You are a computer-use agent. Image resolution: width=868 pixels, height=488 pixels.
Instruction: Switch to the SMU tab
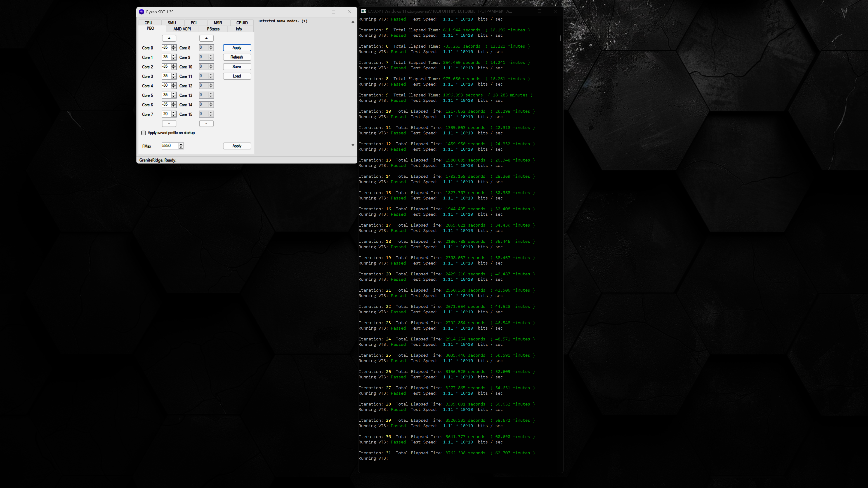click(x=172, y=23)
